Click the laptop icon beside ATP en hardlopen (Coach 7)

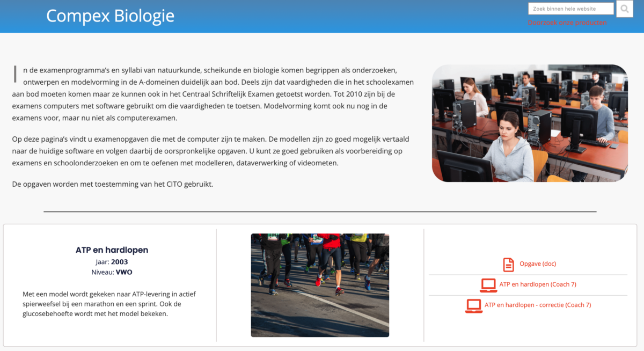click(x=488, y=284)
